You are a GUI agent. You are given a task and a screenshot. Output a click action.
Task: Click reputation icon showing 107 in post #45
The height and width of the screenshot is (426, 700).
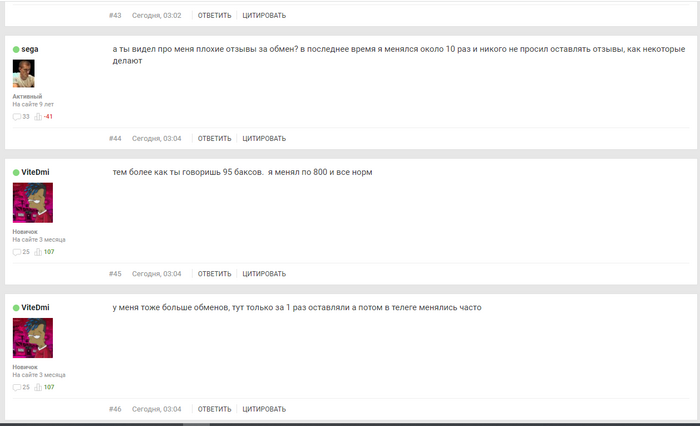(x=38, y=252)
